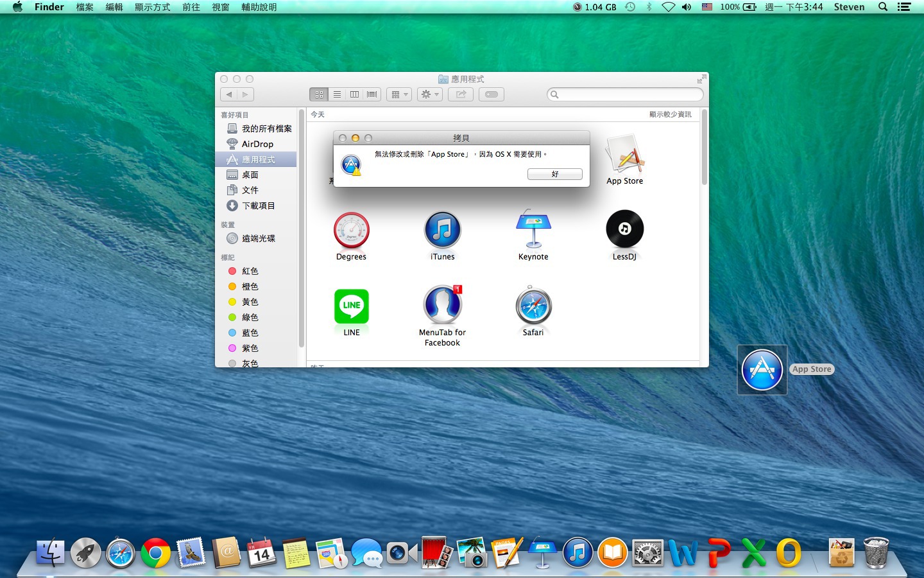Switch Finder to Cover Flow view

(x=372, y=94)
